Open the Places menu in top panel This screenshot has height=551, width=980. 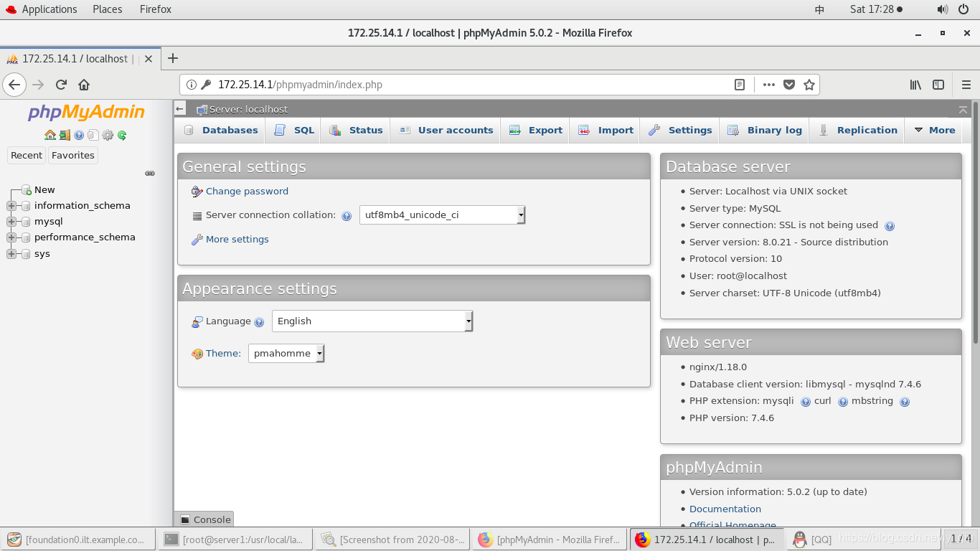(107, 9)
